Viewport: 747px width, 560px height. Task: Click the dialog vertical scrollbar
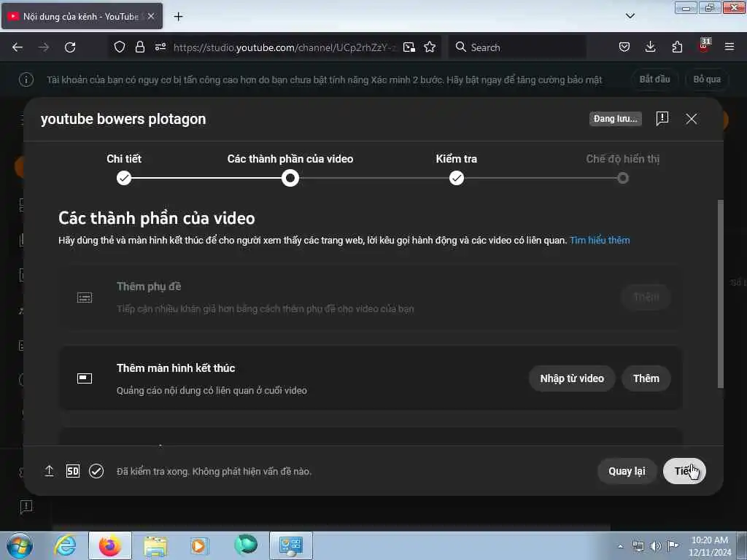720,294
